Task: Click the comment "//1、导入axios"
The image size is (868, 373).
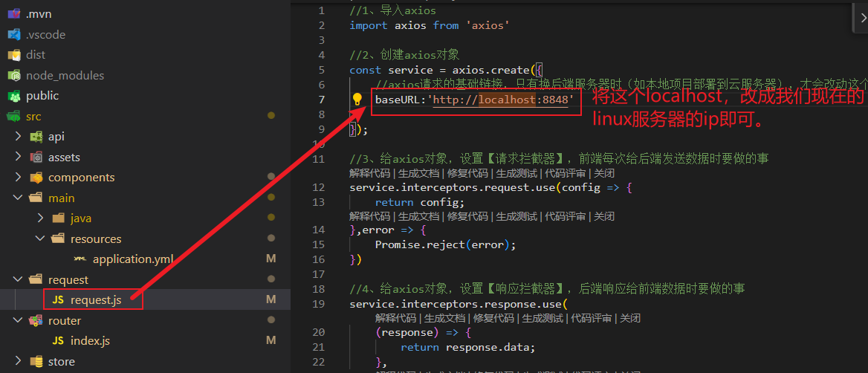Action: (393, 10)
